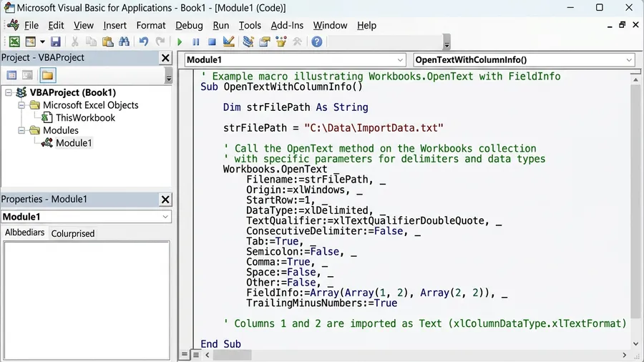Open the File menu
The width and height of the screenshot is (644, 362).
pos(31,26)
